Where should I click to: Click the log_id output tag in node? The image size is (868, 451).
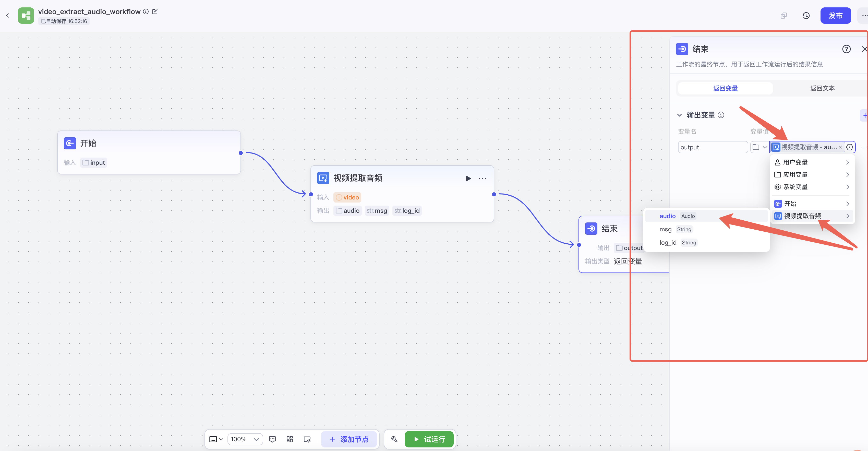tap(407, 211)
